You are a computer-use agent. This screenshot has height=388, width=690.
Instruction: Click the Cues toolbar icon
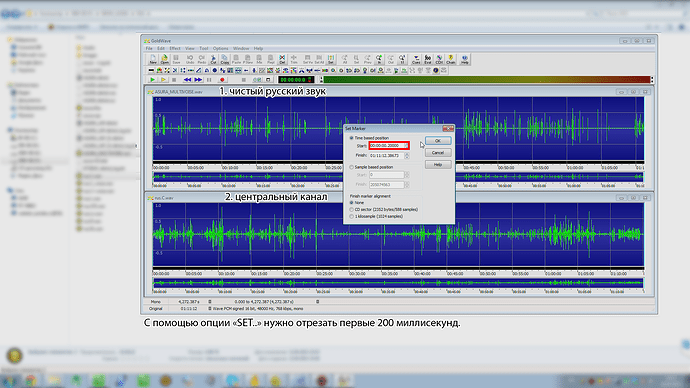(x=416, y=59)
